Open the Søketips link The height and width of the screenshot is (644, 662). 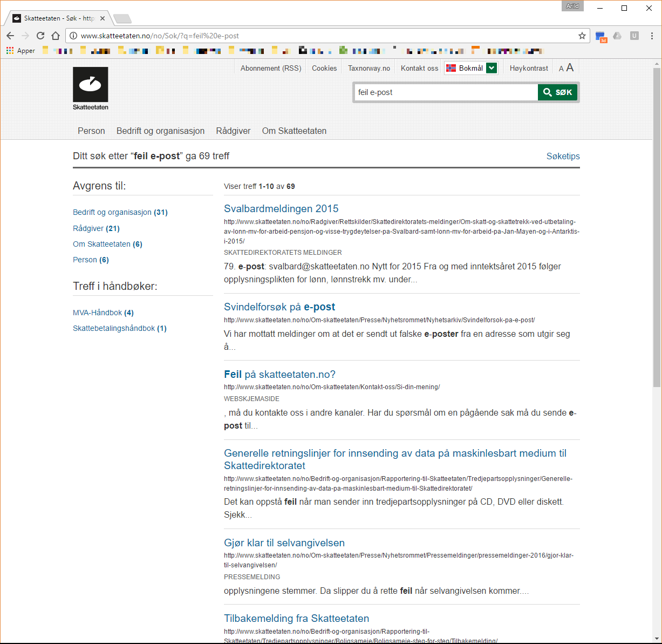[563, 156]
